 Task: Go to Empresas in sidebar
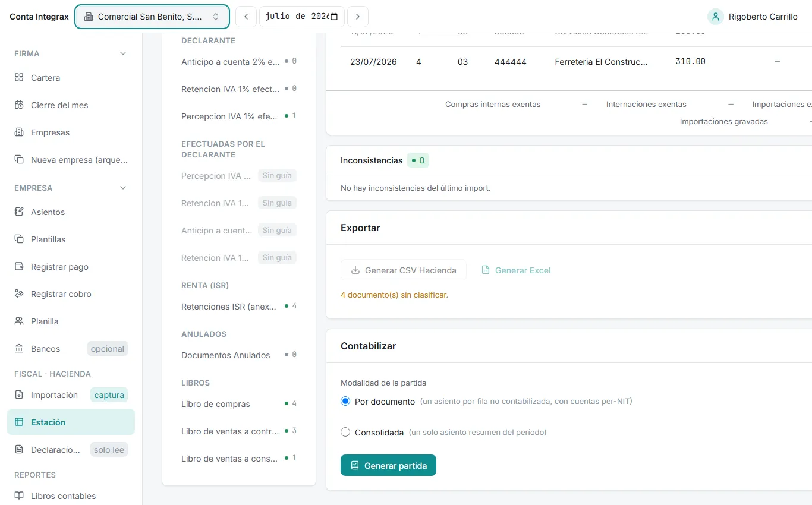point(71,132)
